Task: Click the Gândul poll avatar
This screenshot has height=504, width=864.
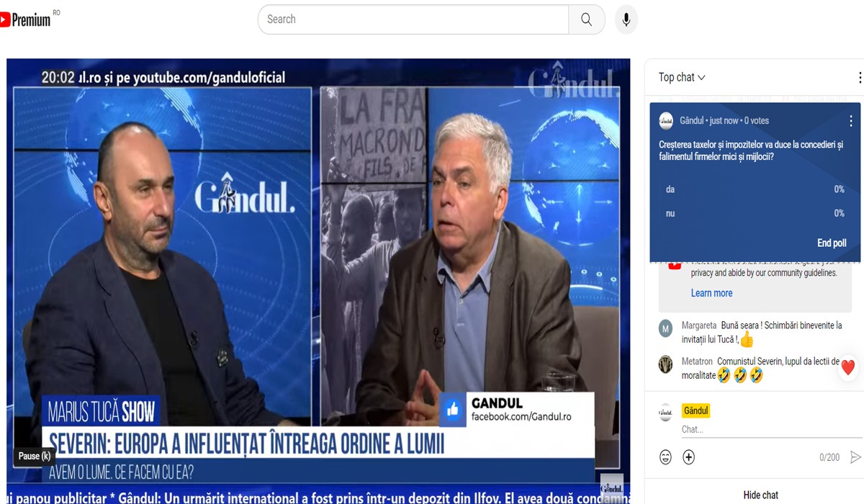Action: [x=666, y=121]
